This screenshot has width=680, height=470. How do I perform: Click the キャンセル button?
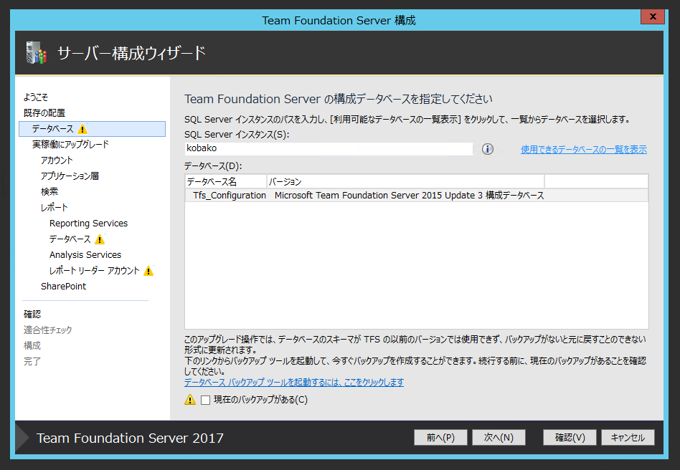[x=628, y=437]
